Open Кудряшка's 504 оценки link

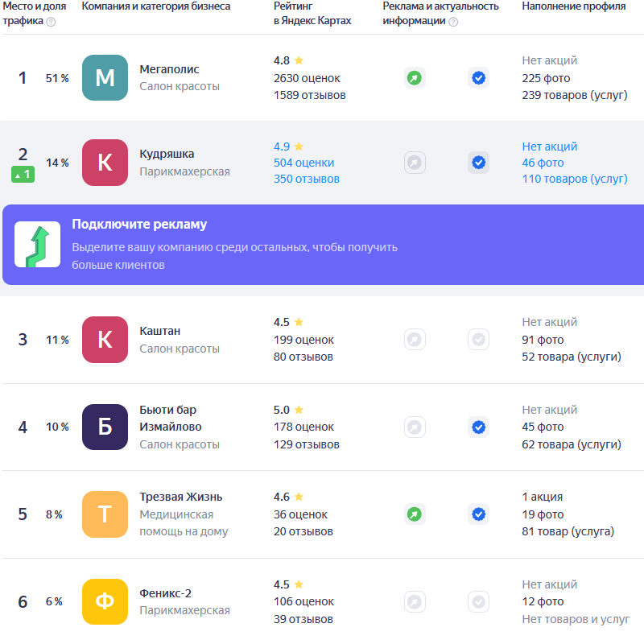pos(303,163)
